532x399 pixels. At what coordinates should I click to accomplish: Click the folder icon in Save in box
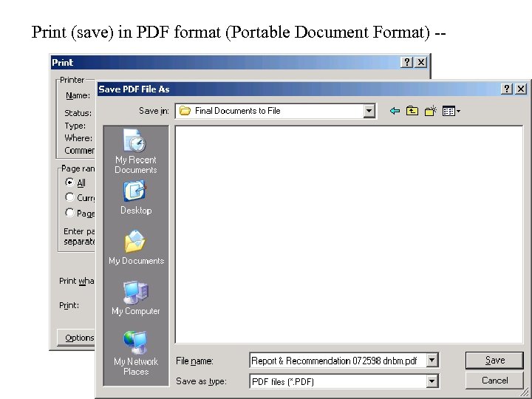[x=185, y=111]
